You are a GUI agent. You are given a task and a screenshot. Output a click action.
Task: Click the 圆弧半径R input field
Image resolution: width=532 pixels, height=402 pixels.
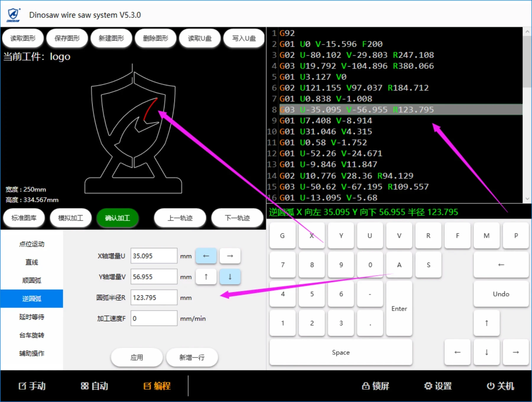pyautogui.click(x=154, y=298)
